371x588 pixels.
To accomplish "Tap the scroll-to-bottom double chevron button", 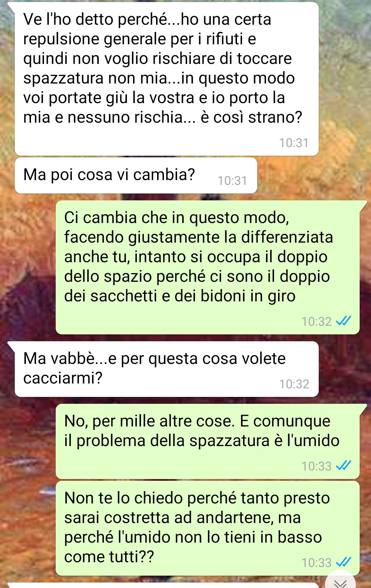I will 340,581.
